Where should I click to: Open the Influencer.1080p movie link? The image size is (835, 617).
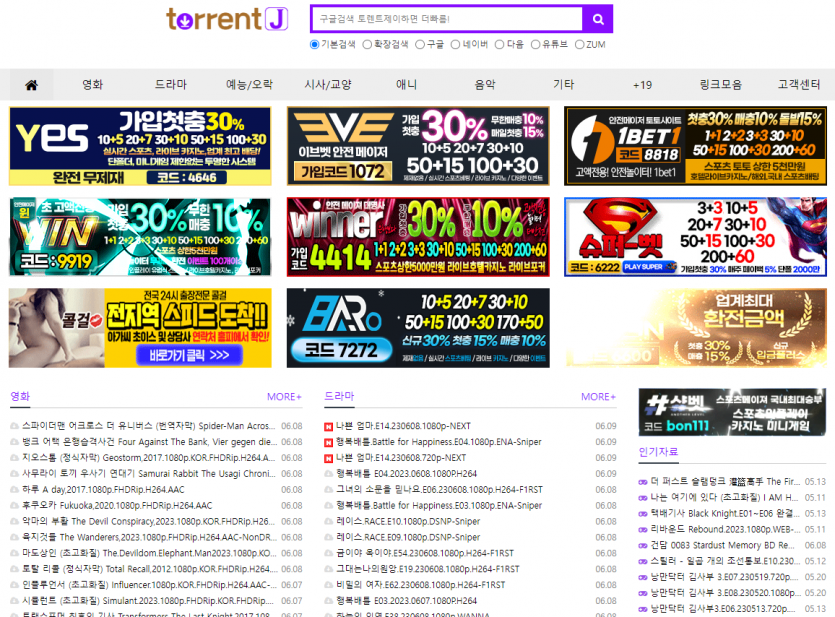tap(150, 586)
